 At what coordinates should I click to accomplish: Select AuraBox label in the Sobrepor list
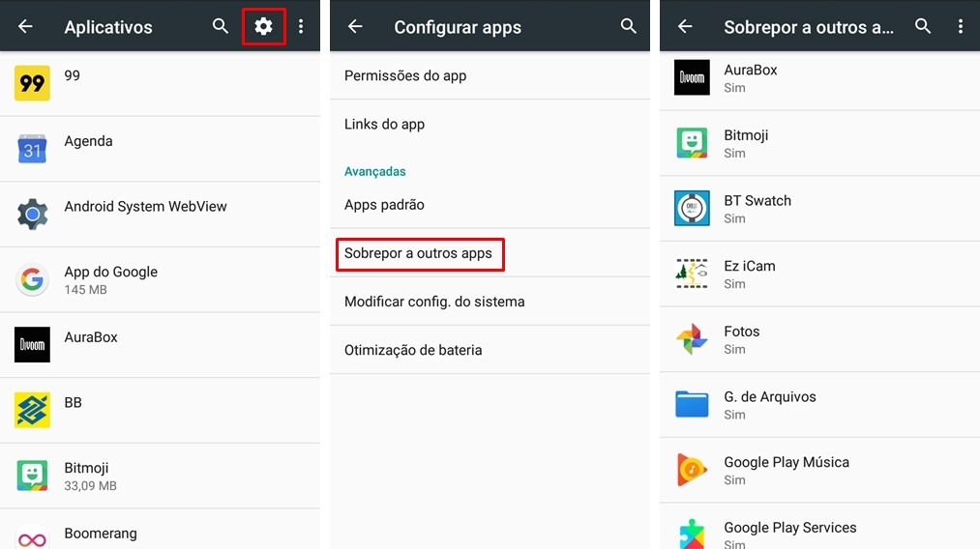751,70
